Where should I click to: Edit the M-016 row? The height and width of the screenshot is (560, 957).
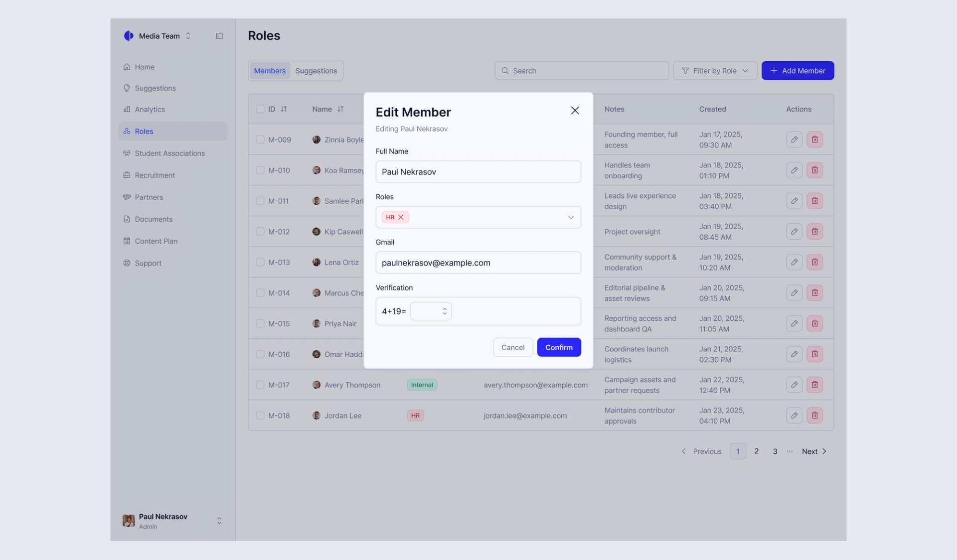(794, 354)
